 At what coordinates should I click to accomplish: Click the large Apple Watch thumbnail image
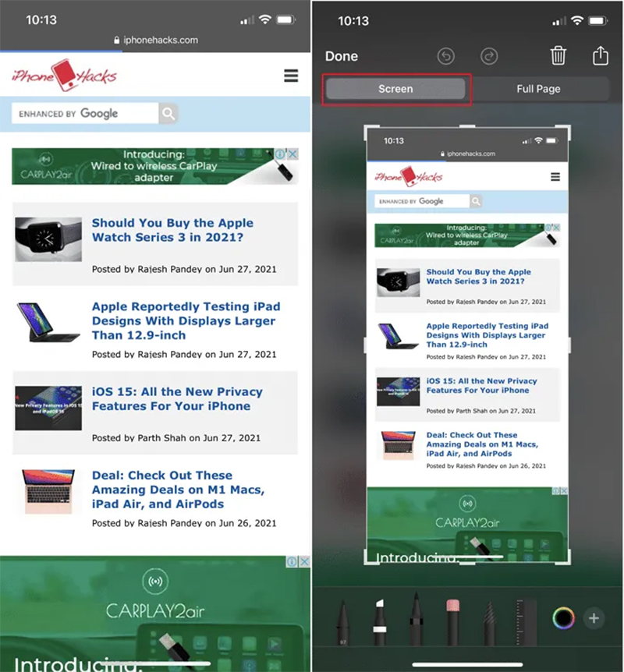[x=48, y=239]
